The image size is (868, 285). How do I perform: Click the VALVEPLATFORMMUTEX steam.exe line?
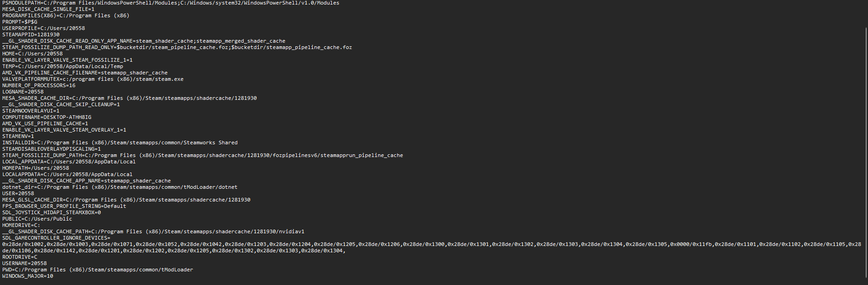(x=93, y=79)
